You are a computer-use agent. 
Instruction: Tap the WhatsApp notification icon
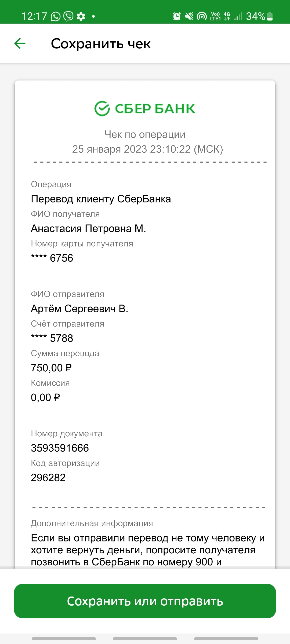[x=56, y=16]
